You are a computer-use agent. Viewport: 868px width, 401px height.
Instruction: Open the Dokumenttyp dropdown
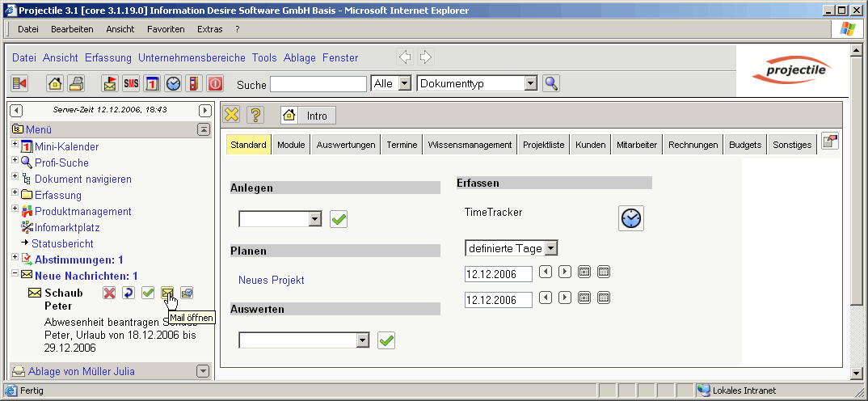530,83
